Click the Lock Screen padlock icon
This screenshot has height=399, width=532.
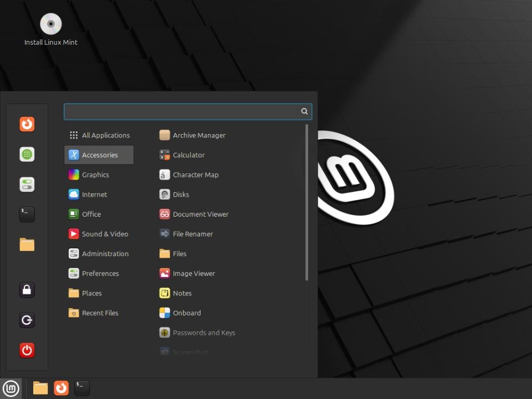pyautogui.click(x=27, y=290)
